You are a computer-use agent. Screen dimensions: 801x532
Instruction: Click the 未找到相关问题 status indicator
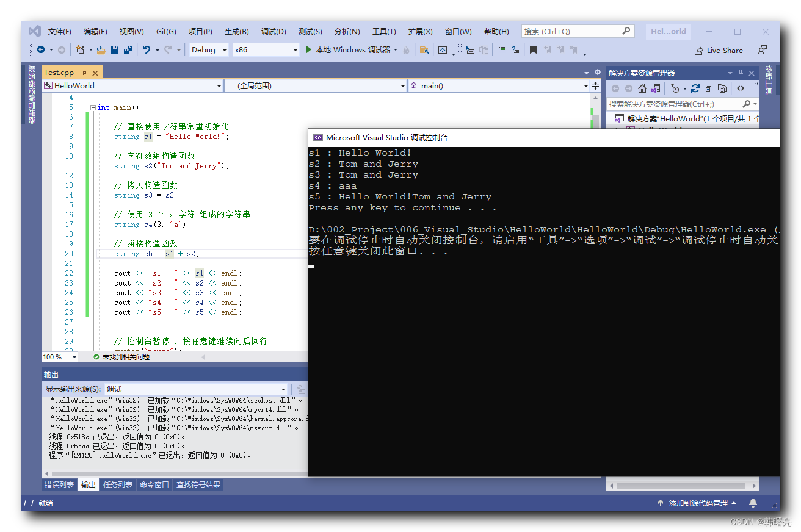coord(121,357)
